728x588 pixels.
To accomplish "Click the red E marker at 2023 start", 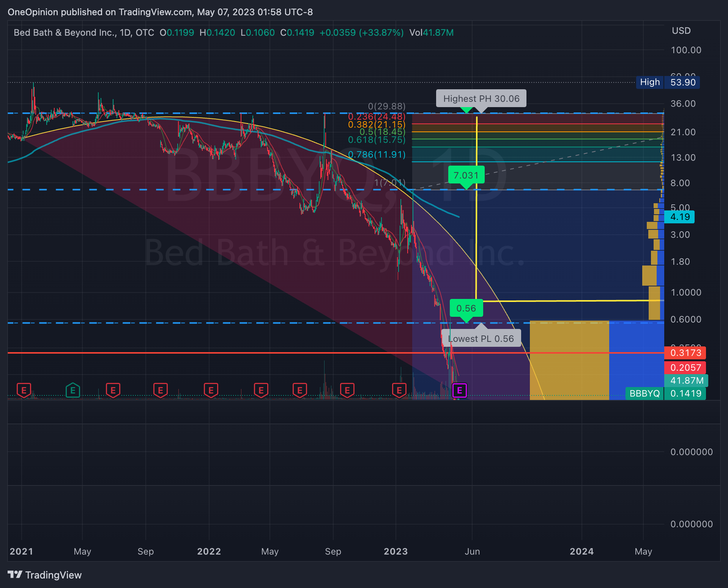I will 399,390.
